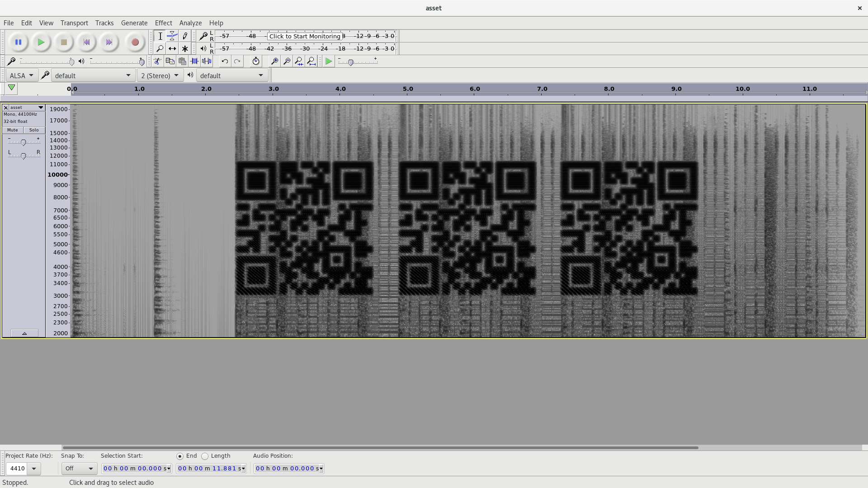Open the recording device default dropdown
The image size is (868, 488).
tap(93, 75)
